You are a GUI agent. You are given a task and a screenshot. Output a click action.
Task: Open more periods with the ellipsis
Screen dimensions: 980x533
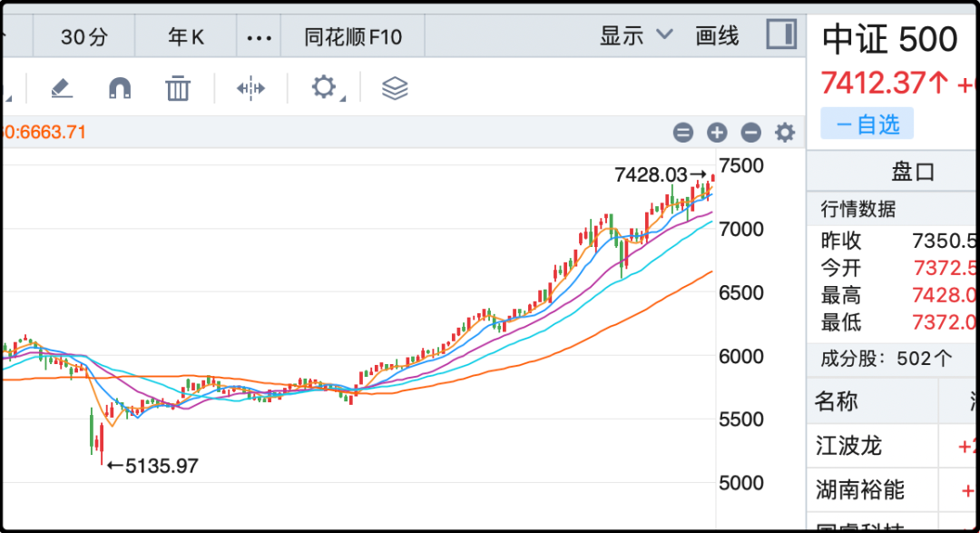point(259,37)
